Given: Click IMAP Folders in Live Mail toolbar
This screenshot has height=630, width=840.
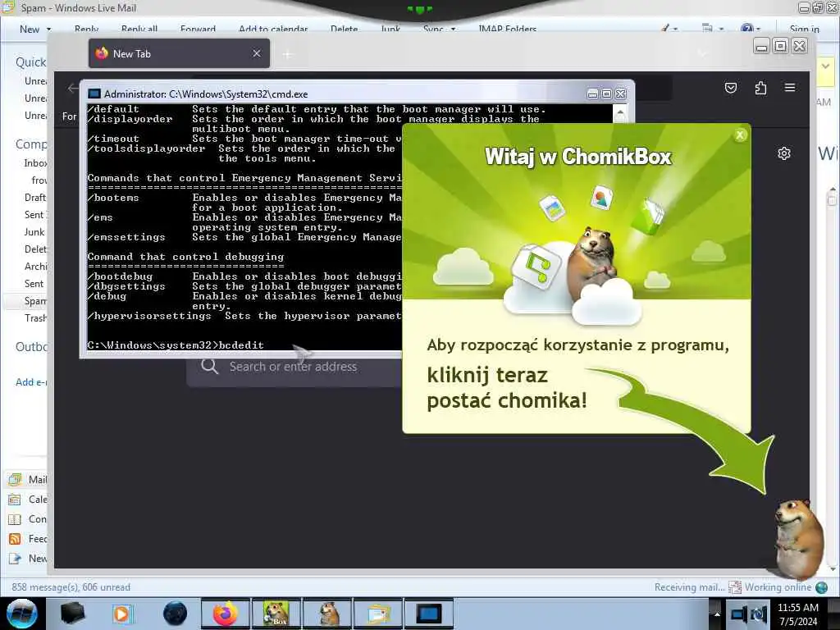Looking at the screenshot, I should (507, 29).
